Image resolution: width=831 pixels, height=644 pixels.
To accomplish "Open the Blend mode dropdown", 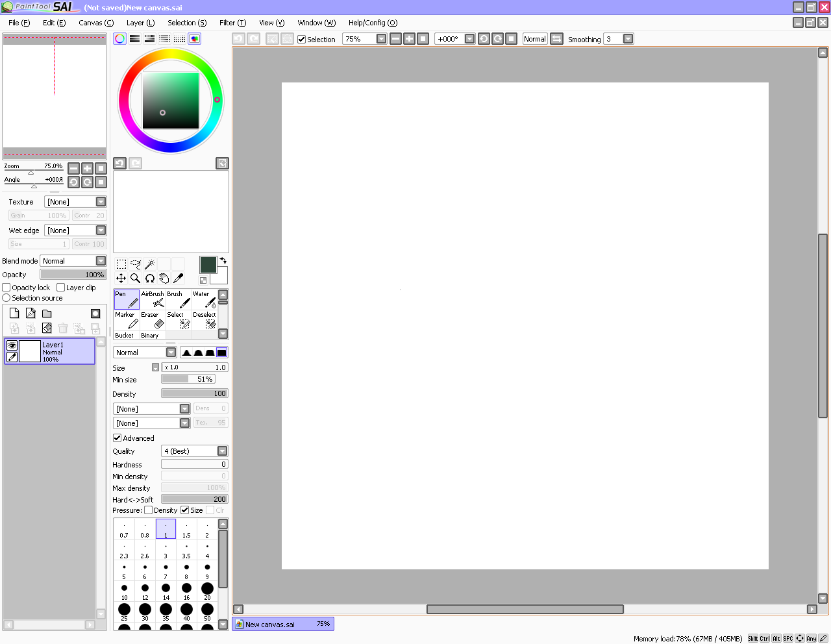I will point(101,261).
